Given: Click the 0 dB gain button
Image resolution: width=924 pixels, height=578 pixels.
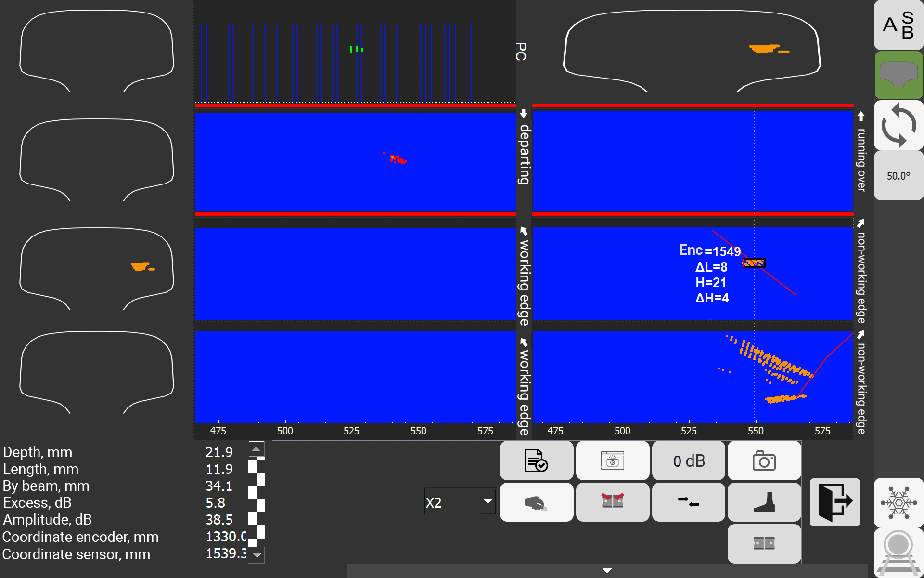Looking at the screenshot, I should 688,460.
